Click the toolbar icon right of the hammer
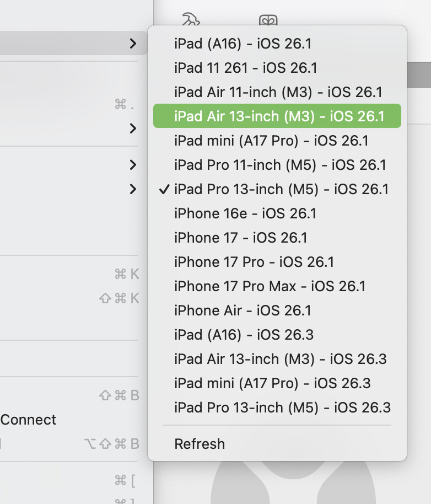The height and width of the screenshot is (504, 431). tap(268, 21)
